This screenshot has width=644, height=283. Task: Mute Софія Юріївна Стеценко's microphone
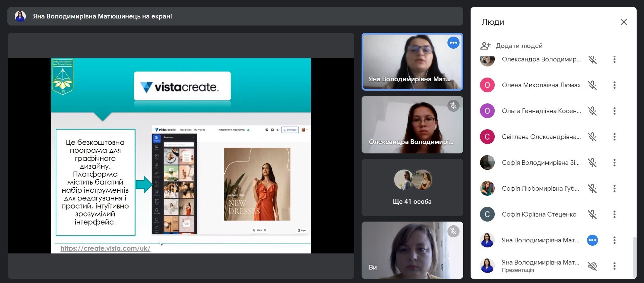(x=592, y=214)
